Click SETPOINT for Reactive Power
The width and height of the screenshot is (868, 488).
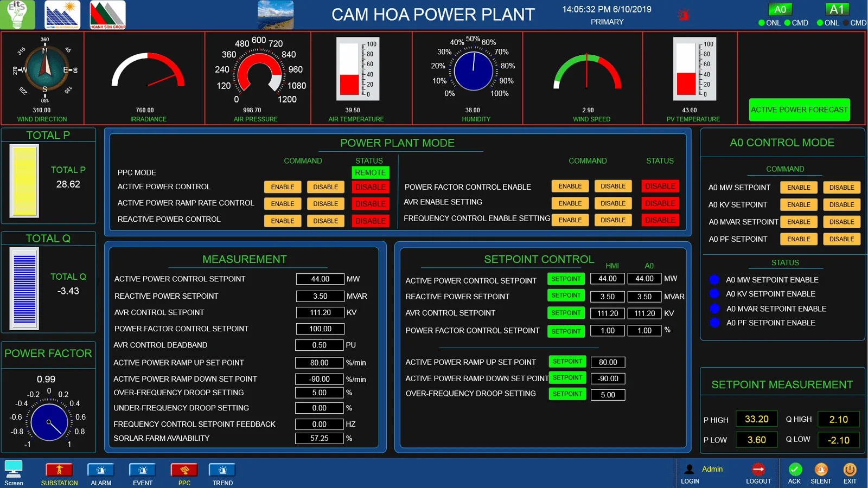[x=566, y=296]
